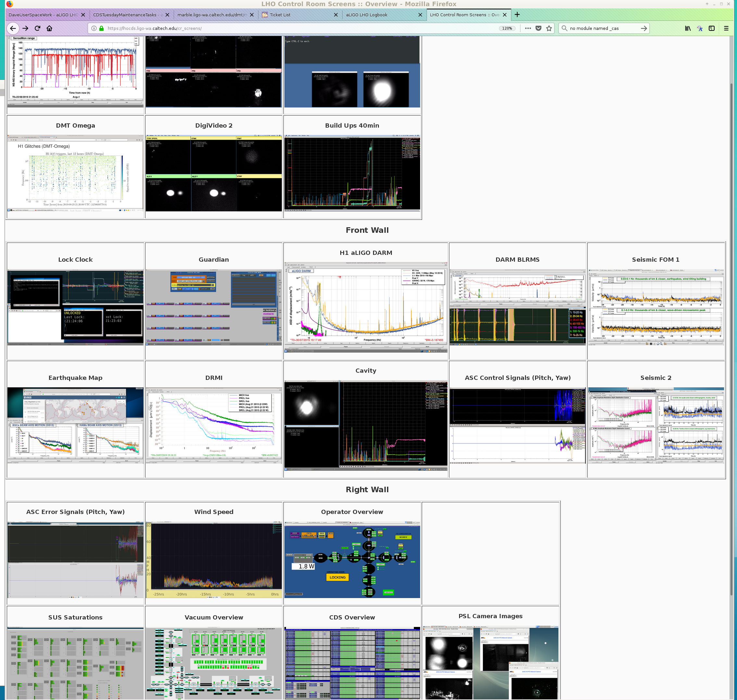Open the Firefox home page
The height and width of the screenshot is (700, 737).
(x=49, y=28)
